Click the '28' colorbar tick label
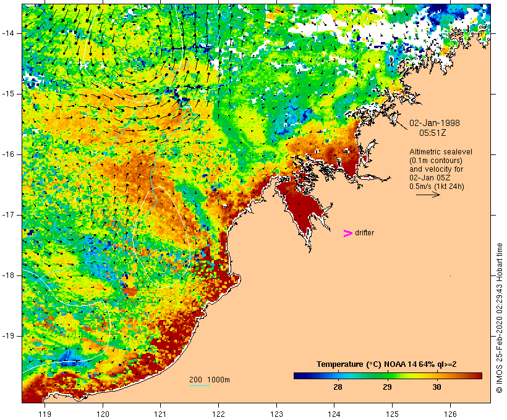The width and height of the screenshot is (507, 420). click(338, 387)
